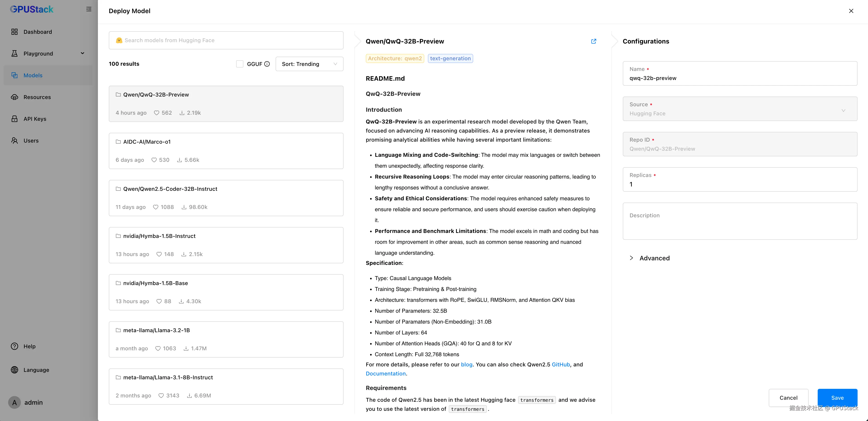
Task: Click the GGUF info icon
Action: [267, 64]
